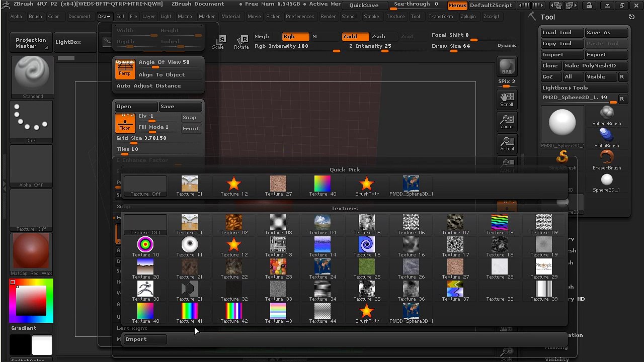The image size is (644, 362).
Task: Open the Material menu
Action: (230, 17)
